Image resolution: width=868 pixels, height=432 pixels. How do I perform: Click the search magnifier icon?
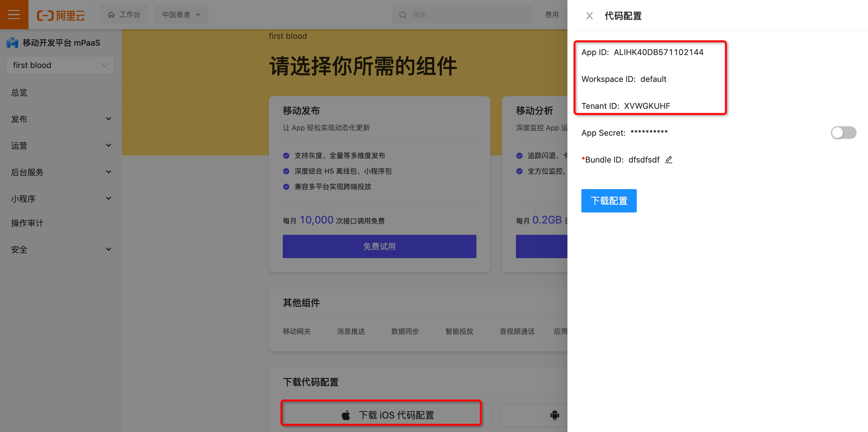[x=403, y=15]
